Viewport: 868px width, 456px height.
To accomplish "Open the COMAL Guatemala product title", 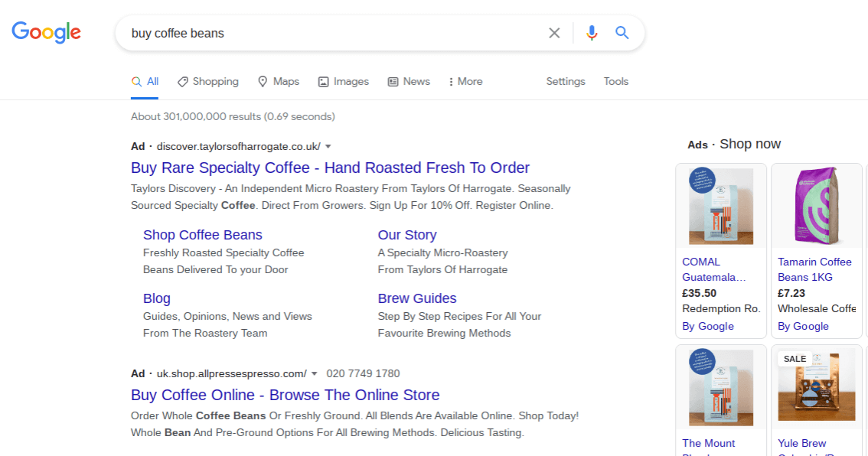I will pos(713,269).
